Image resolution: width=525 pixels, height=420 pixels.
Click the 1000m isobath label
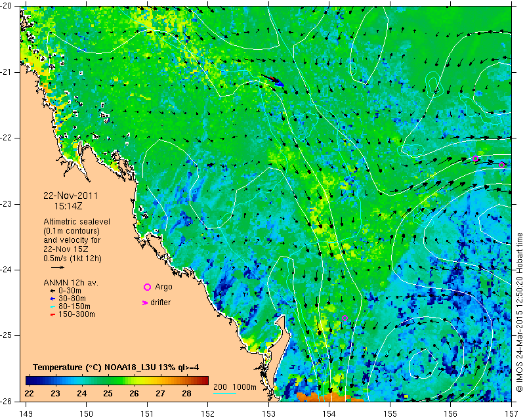244,387
